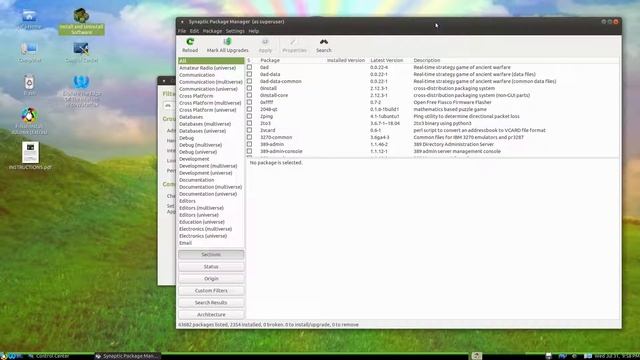Open the Help menu
Viewport: 640px width, 360px height.
(253, 31)
